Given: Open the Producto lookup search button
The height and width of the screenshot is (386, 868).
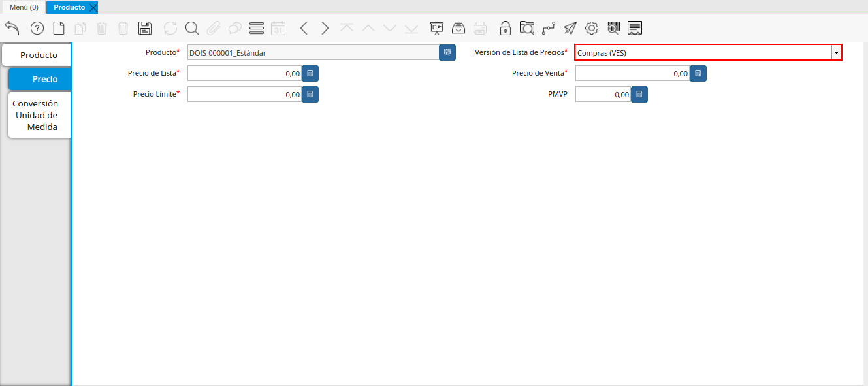Looking at the screenshot, I should pos(447,52).
